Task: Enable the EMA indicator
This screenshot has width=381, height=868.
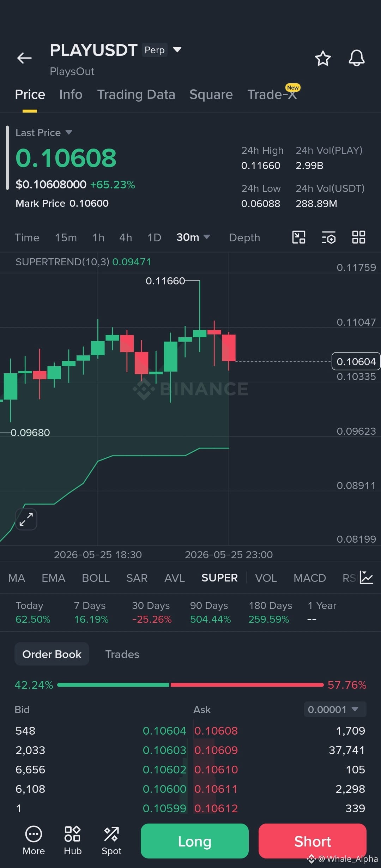Action: [53, 578]
